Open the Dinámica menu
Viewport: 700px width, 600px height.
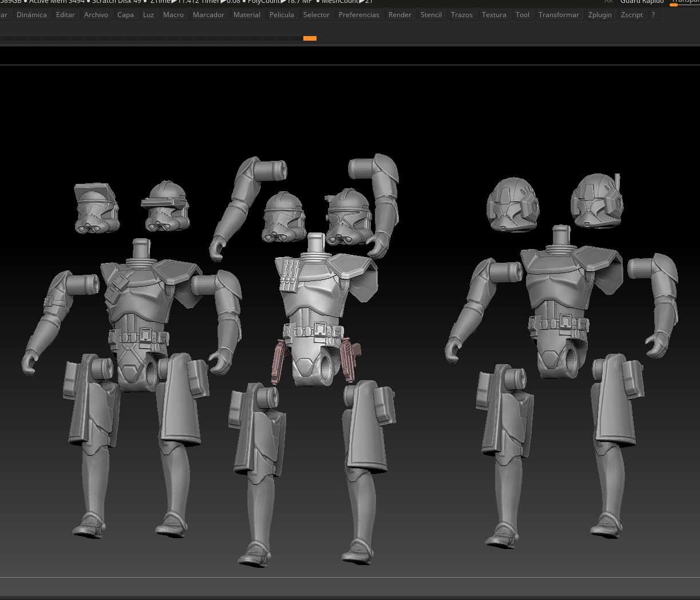(x=31, y=14)
